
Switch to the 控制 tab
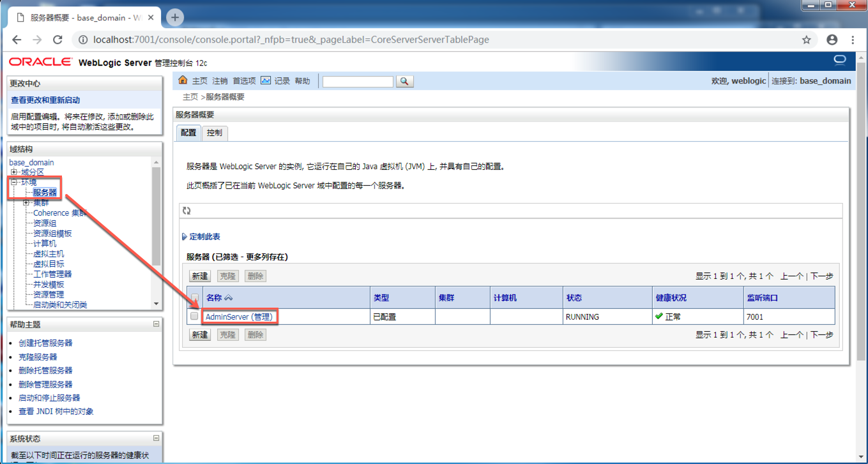[x=215, y=133]
